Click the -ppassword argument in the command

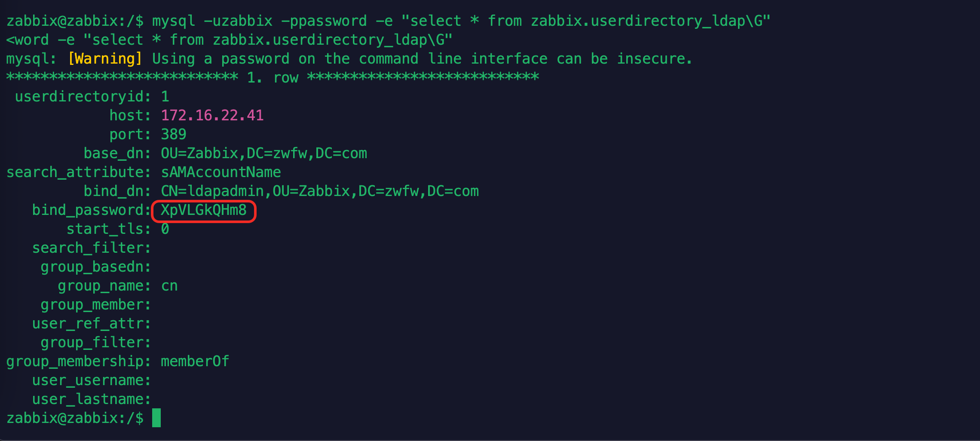[x=324, y=21]
